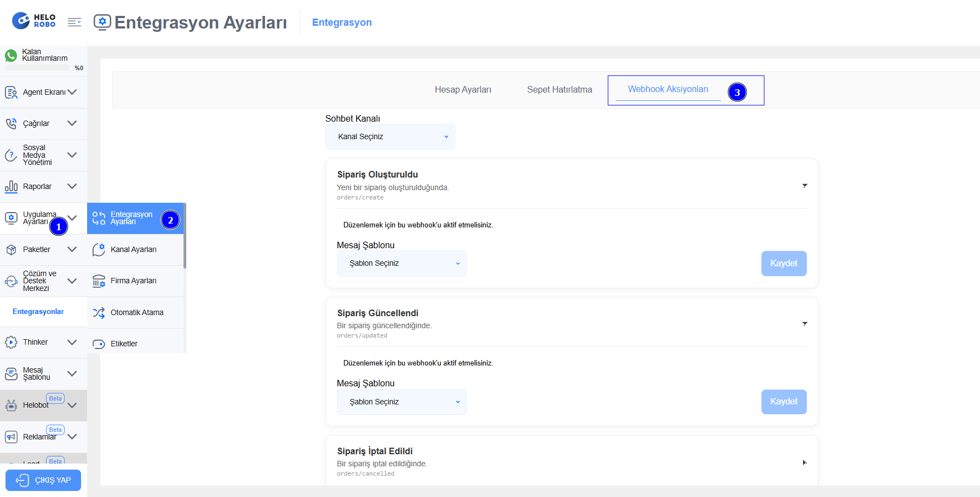980x497 pixels.
Task: Collapse the sidebar with the menu icon
Action: 74,22
